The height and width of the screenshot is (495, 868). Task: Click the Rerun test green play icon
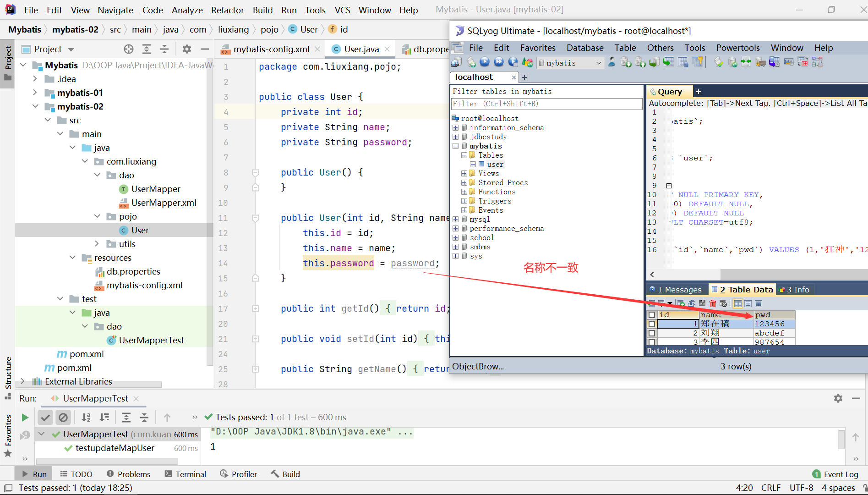25,418
